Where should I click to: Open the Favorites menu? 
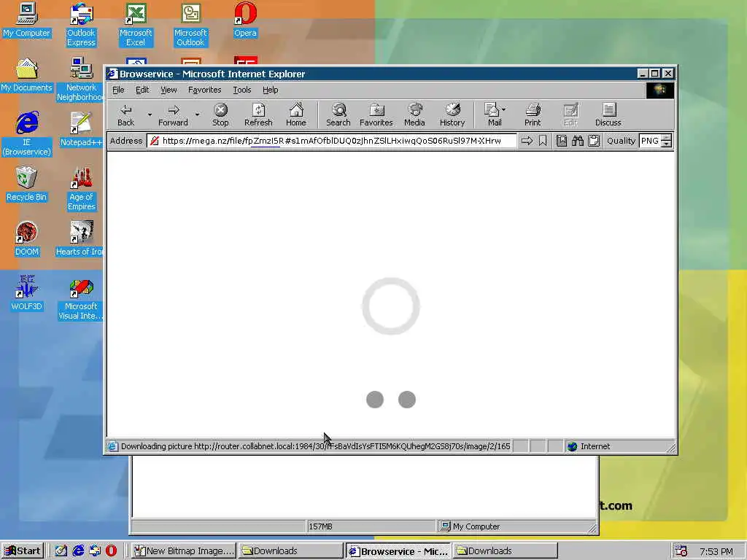(204, 90)
